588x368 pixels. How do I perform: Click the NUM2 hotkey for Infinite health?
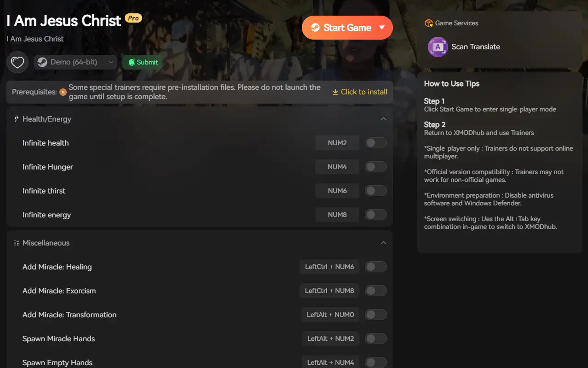(x=337, y=143)
